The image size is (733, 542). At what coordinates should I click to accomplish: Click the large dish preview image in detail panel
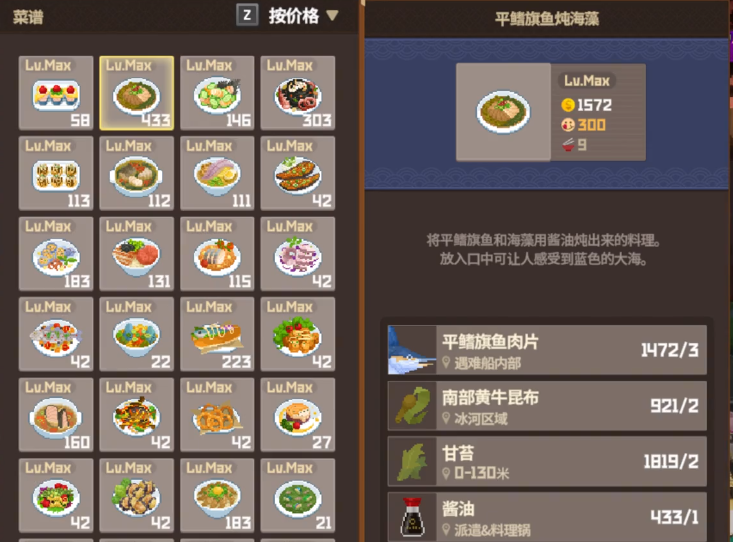pos(503,112)
